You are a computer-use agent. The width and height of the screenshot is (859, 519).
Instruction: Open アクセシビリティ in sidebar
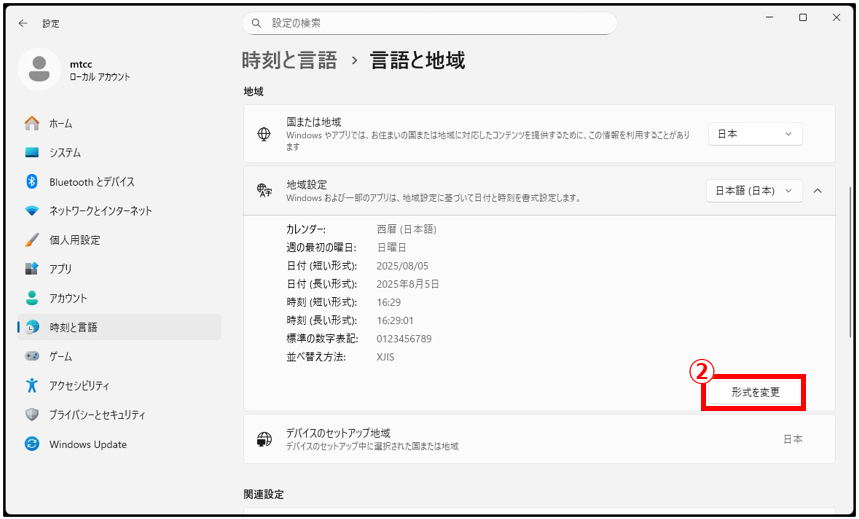coord(119,385)
